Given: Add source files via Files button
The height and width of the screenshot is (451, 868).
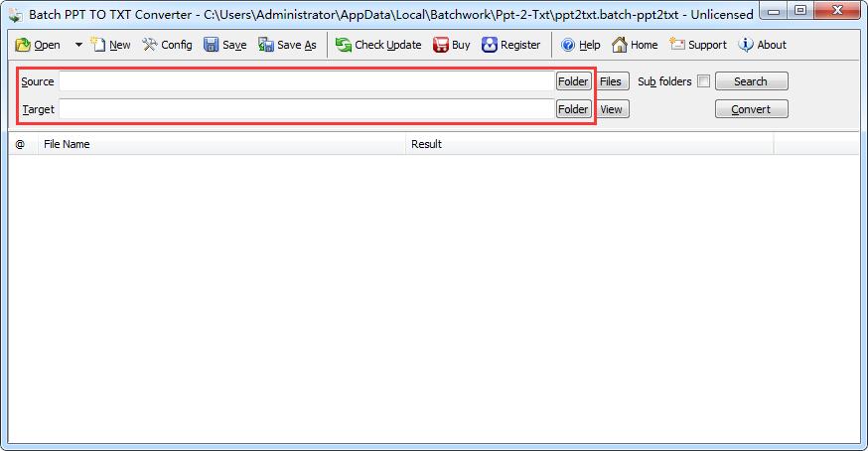Looking at the screenshot, I should pos(611,81).
